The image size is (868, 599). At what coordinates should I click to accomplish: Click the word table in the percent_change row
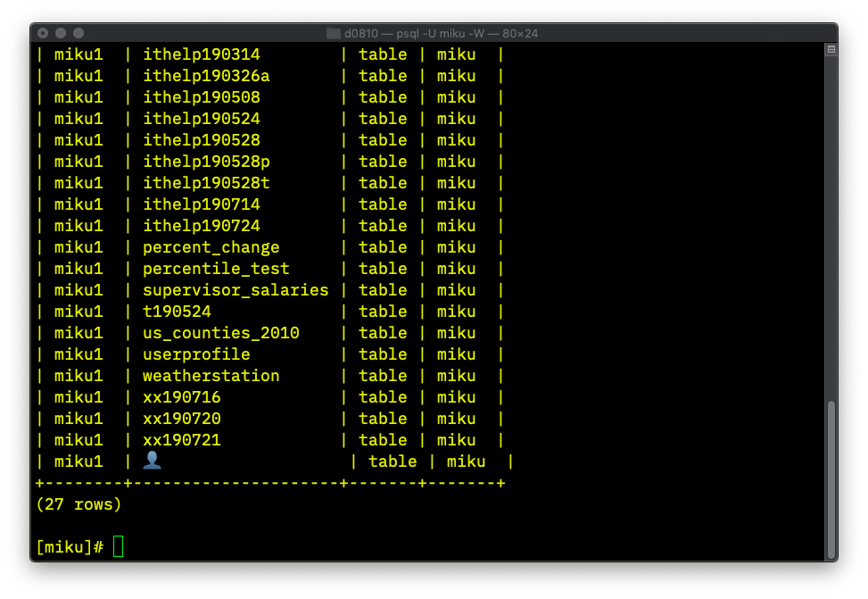pos(383,247)
